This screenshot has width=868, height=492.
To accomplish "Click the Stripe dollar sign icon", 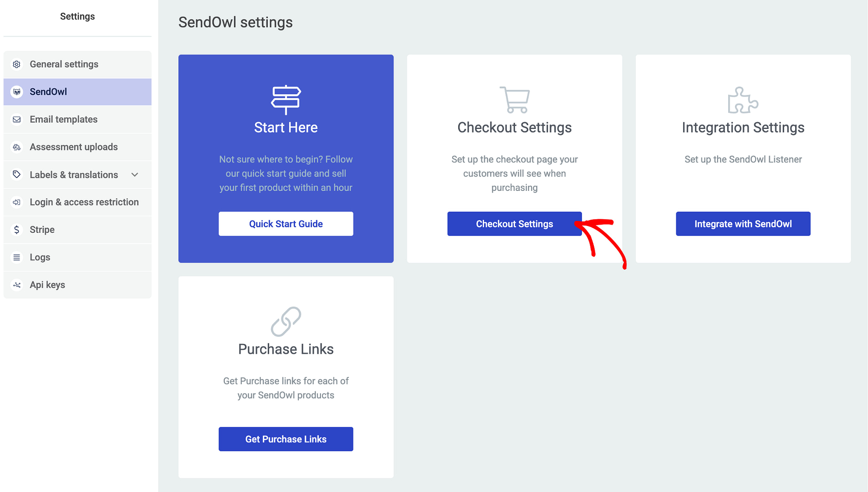I will click(x=17, y=230).
